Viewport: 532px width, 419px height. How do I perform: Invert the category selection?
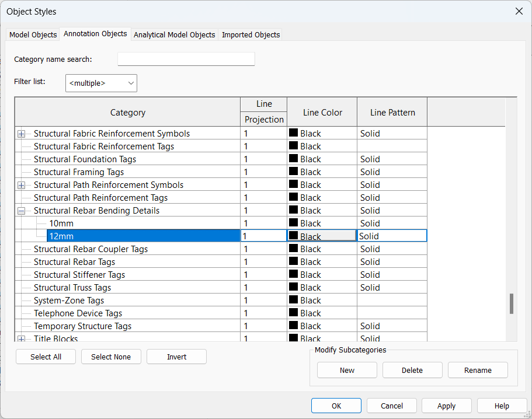pos(176,357)
